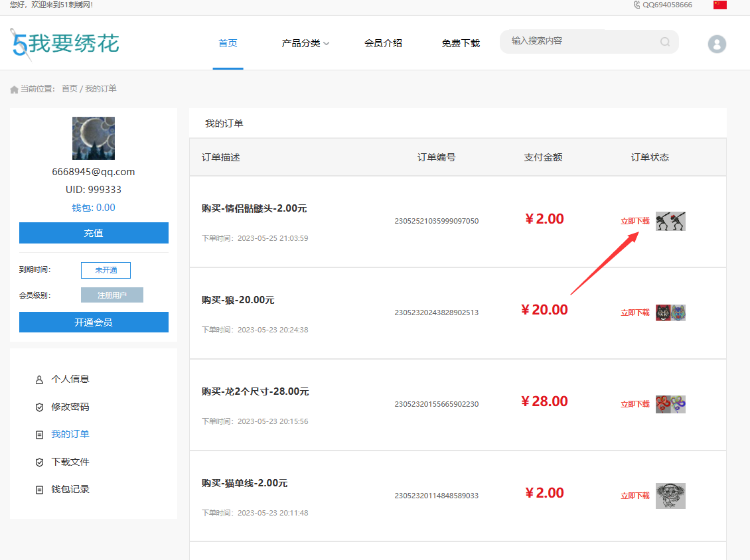Click the 我的订单 list icon

(x=39, y=435)
